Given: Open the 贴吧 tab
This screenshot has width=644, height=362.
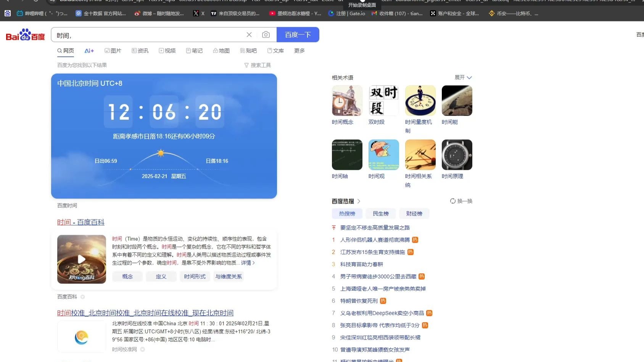Looking at the screenshot, I should click(248, 51).
